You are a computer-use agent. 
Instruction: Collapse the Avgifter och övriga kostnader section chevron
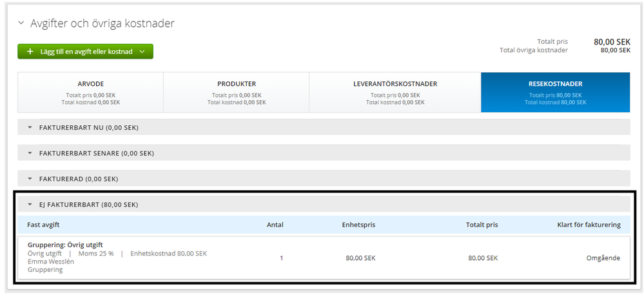tap(21, 23)
